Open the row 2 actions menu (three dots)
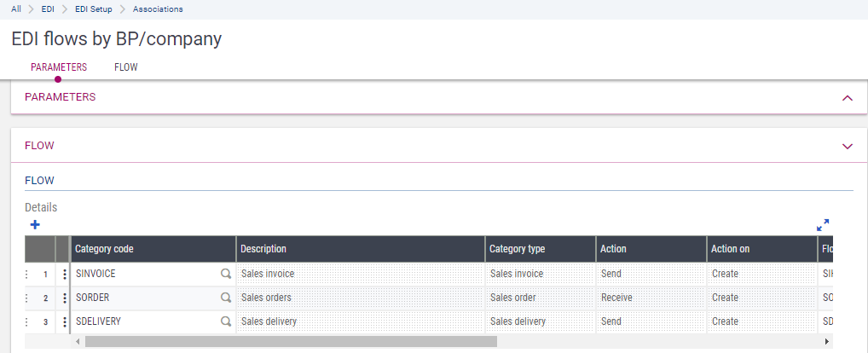This screenshot has height=353, width=868. click(65, 298)
